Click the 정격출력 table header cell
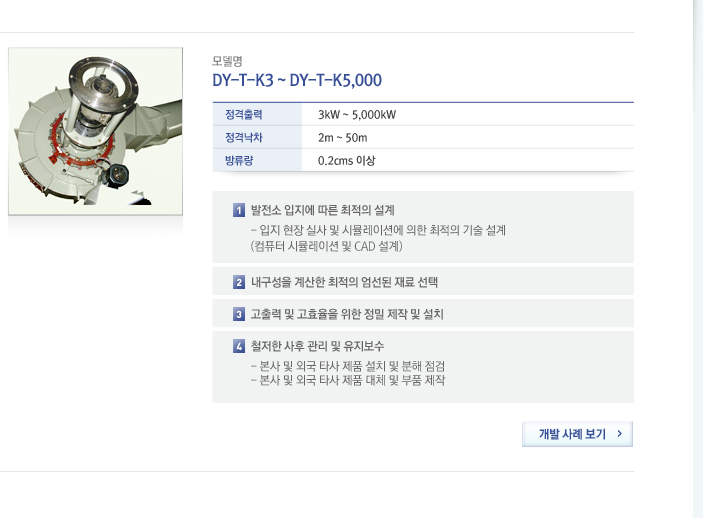 257,114
